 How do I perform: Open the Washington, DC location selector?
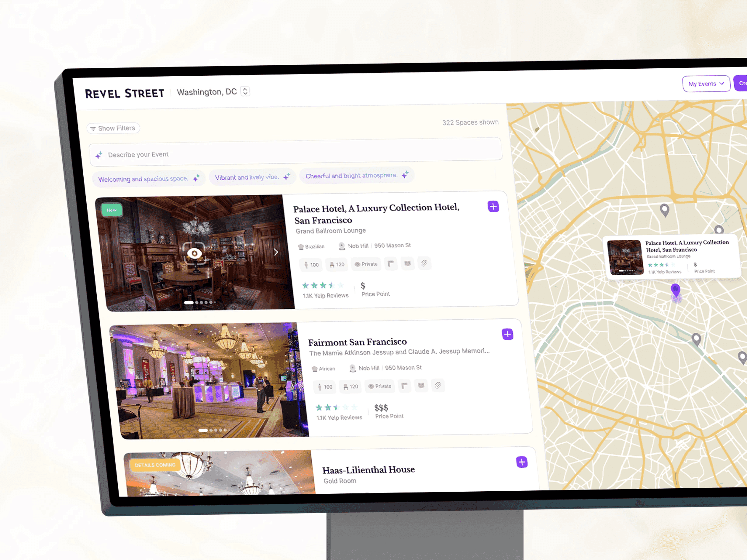click(213, 92)
